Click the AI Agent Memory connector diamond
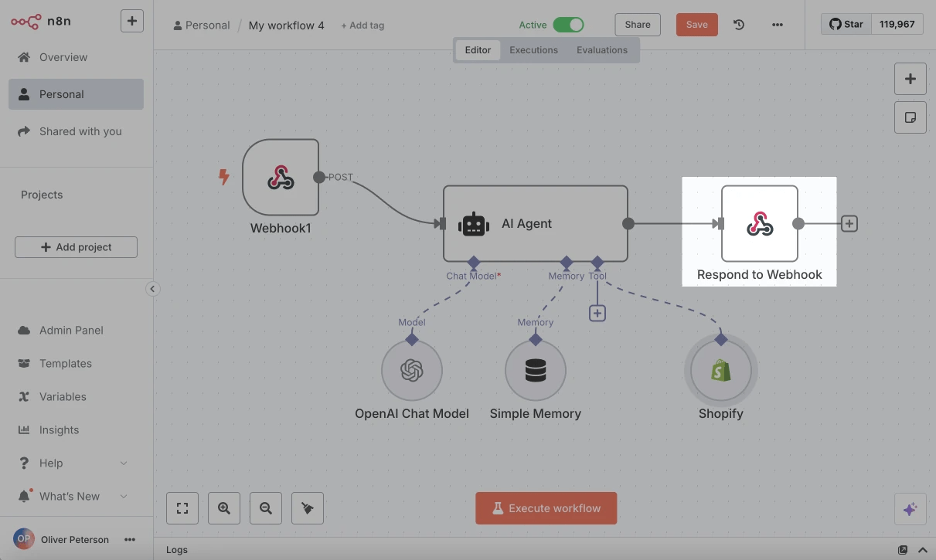The height and width of the screenshot is (560, 936). tap(567, 262)
